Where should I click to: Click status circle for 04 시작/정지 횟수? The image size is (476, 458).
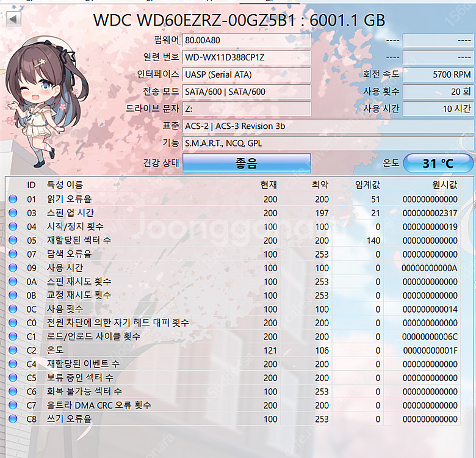click(13, 227)
